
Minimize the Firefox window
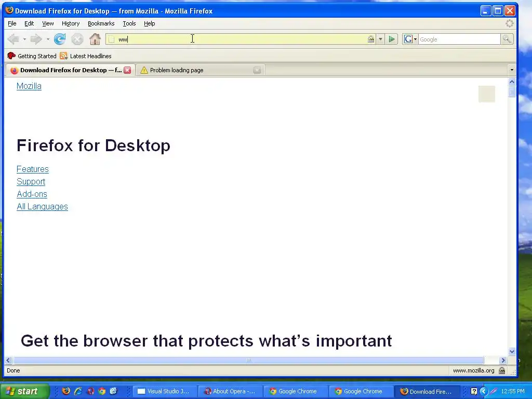tap(486, 11)
